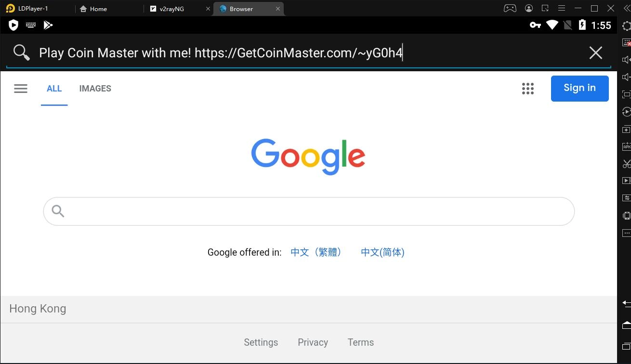Open the Google hamburger menu

pyautogui.click(x=21, y=89)
